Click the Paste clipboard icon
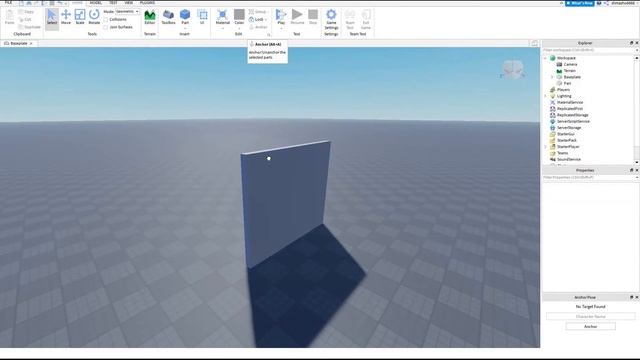Screen dimensions: 640x360 [9, 17]
